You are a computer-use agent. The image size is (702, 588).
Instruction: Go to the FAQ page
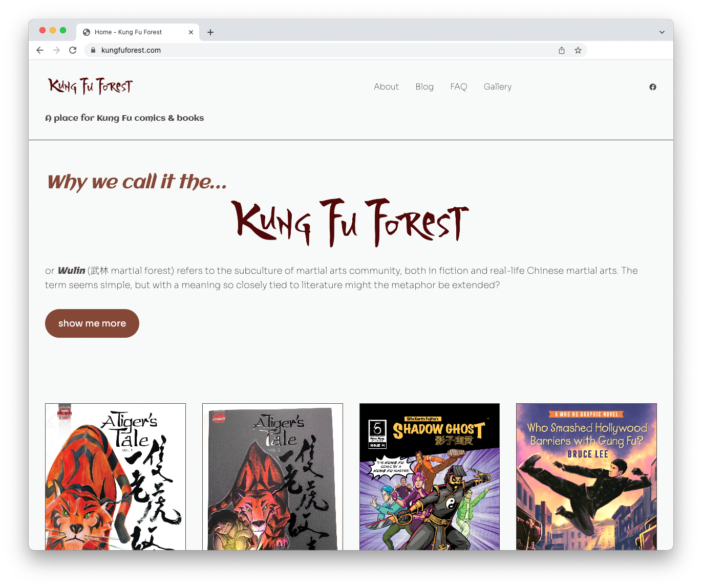point(458,87)
